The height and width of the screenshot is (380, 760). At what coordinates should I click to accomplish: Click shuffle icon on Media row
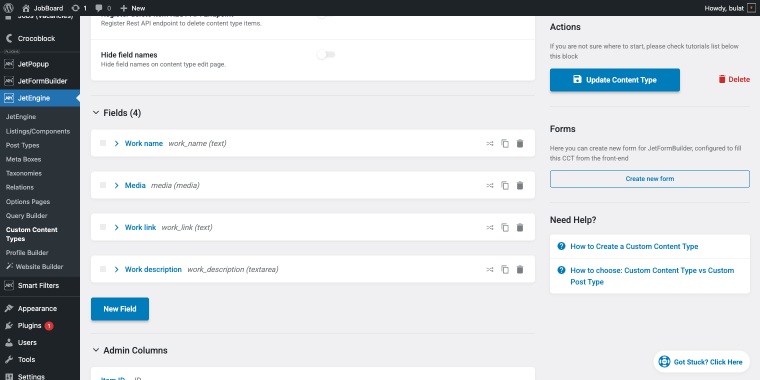[x=490, y=185]
